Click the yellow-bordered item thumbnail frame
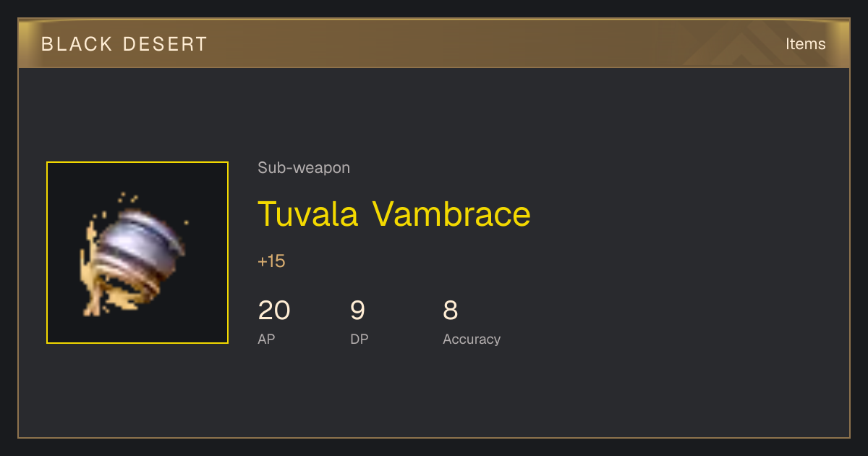868x456 pixels. (x=137, y=253)
